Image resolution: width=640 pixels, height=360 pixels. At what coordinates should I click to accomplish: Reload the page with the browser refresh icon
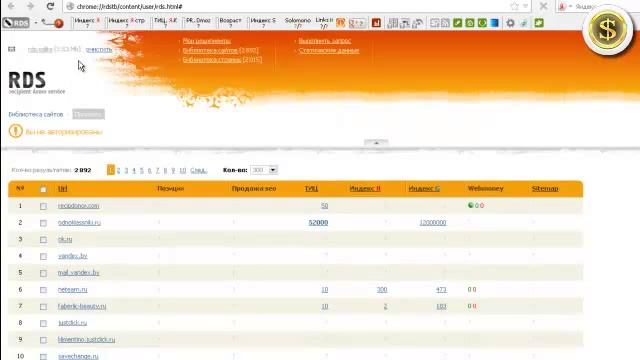[x=50, y=6]
